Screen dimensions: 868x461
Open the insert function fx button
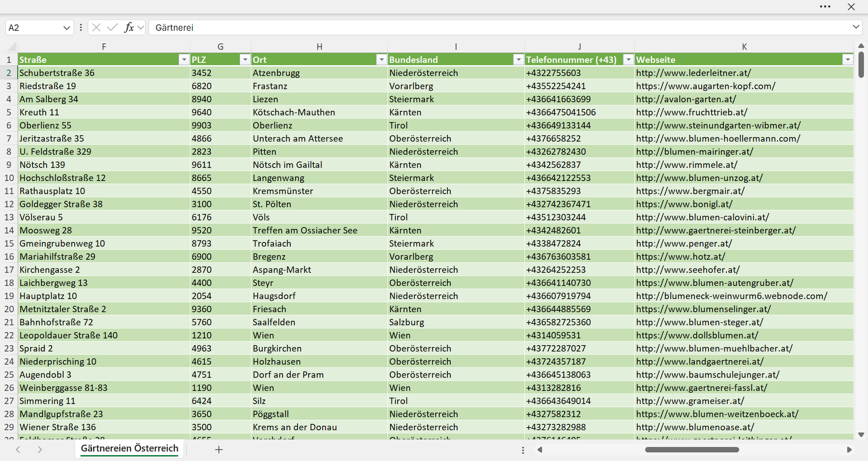pyautogui.click(x=129, y=28)
